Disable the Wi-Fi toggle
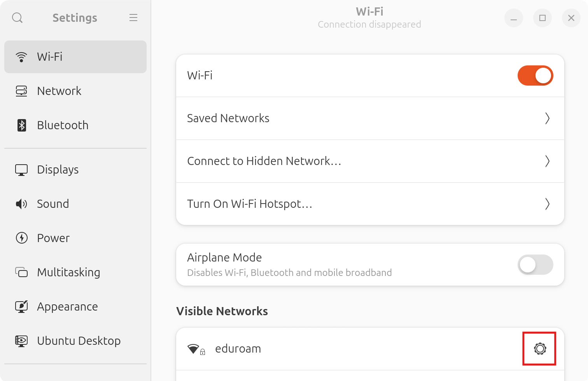This screenshot has width=588, height=381. click(x=535, y=75)
